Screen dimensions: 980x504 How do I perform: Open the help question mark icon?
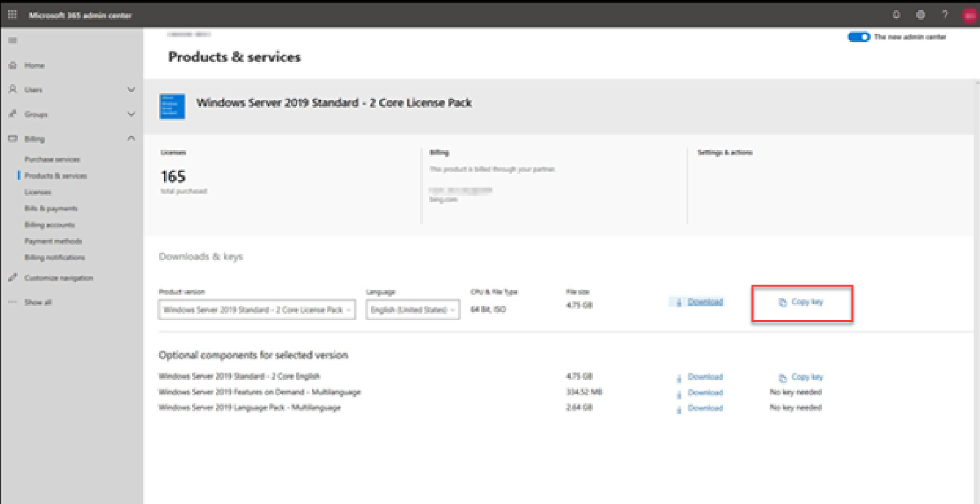(944, 14)
